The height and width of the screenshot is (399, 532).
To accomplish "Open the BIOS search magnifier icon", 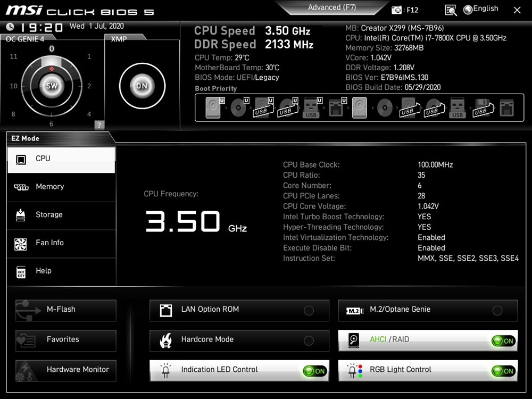I will [x=451, y=10].
